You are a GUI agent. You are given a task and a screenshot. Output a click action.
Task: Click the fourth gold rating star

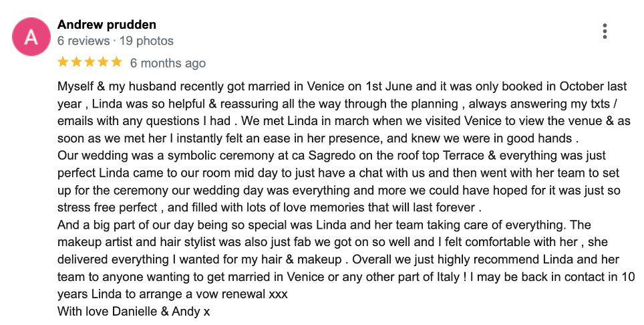pyautogui.click(x=103, y=62)
